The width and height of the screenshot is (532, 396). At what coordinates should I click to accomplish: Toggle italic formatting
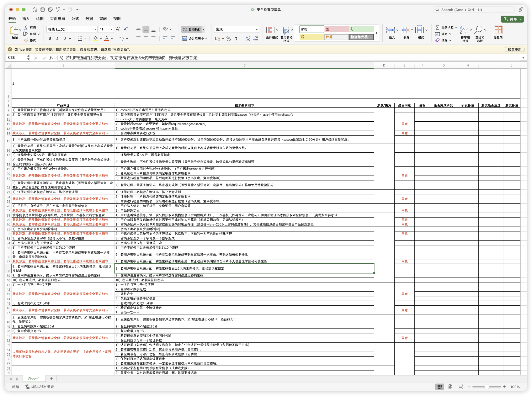click(x=57, y=38)
